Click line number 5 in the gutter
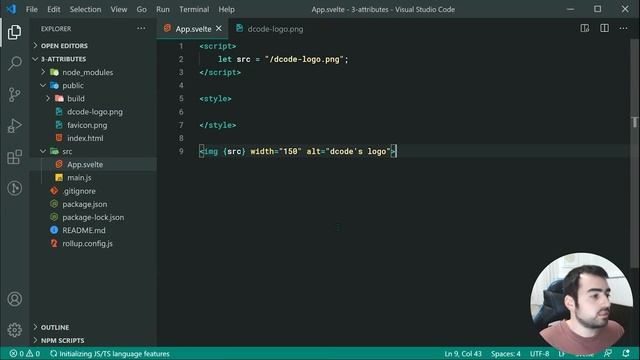The width and height of the screenshot is (640, 360). point(181,98)
